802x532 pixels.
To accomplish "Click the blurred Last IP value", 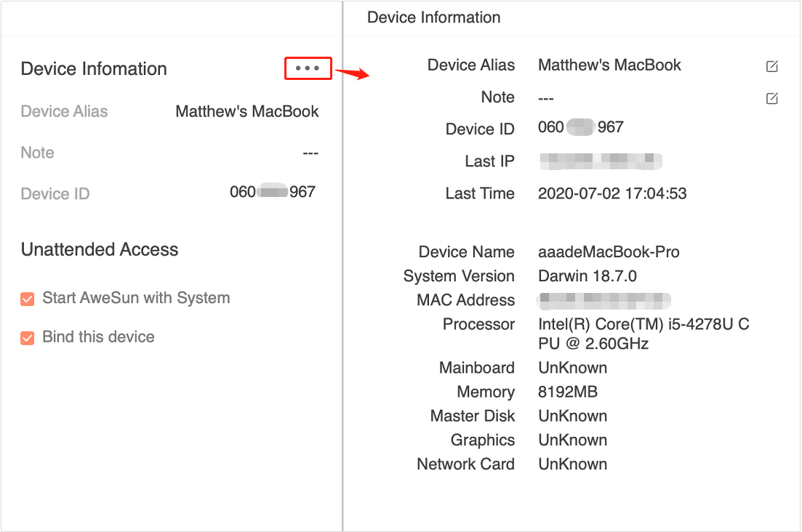I will (x=600, y=161).
